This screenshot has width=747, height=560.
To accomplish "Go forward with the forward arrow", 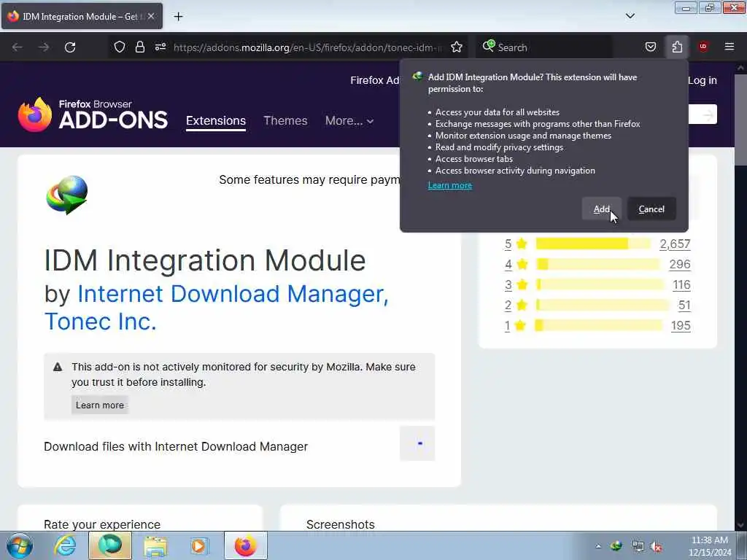I will click(44, 47).
